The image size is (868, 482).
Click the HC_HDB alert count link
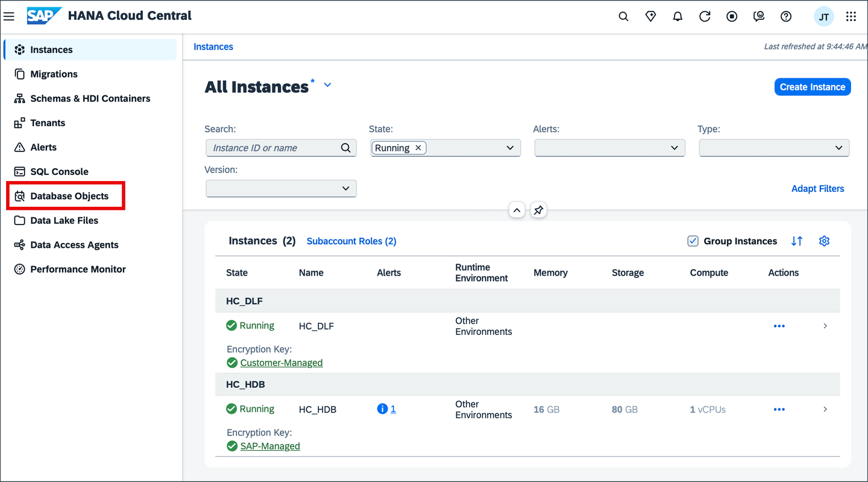click(393, 409)
